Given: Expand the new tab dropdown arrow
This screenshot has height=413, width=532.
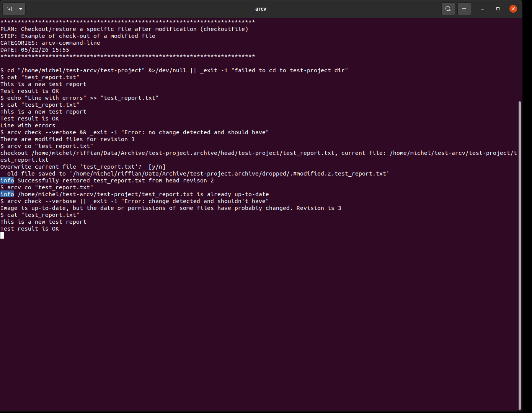Looking at the screenshot, I should tap(21, 9).
